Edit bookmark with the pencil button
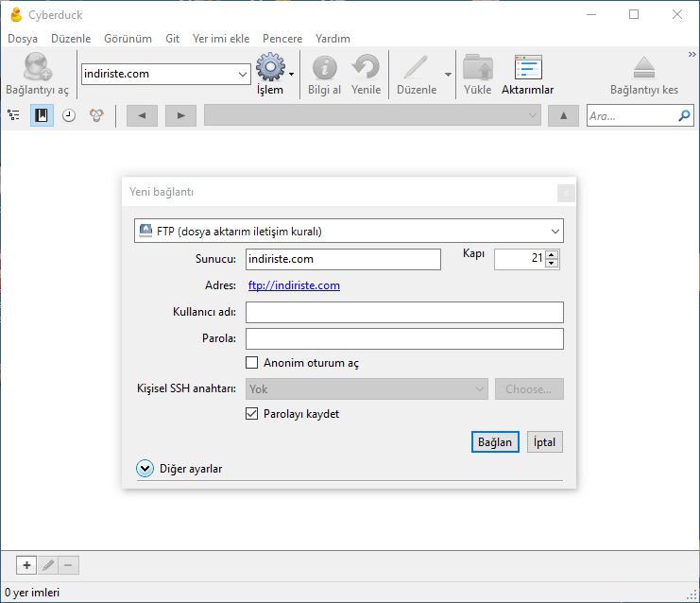The height and width of the screenshot is (603, 700). coord(48,565)
